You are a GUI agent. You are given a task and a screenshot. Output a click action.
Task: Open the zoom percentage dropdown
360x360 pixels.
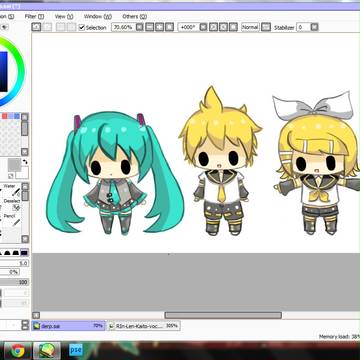tap(140, 27)
